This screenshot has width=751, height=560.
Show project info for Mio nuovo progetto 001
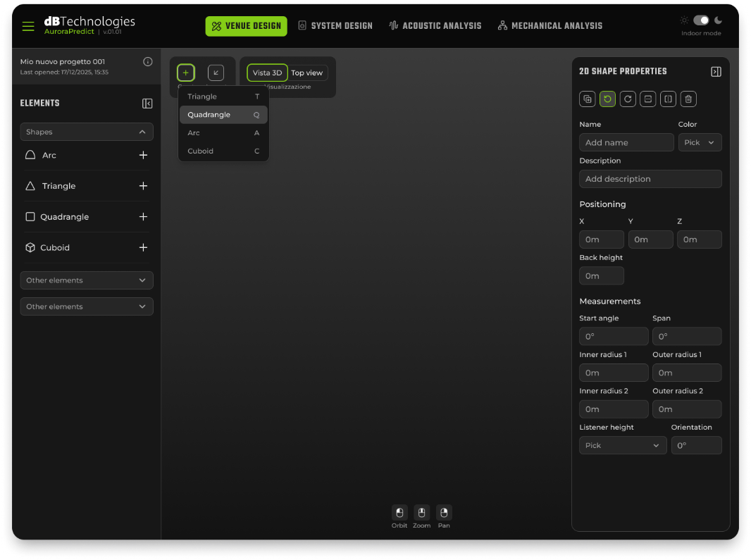click(x=147, y=61)
